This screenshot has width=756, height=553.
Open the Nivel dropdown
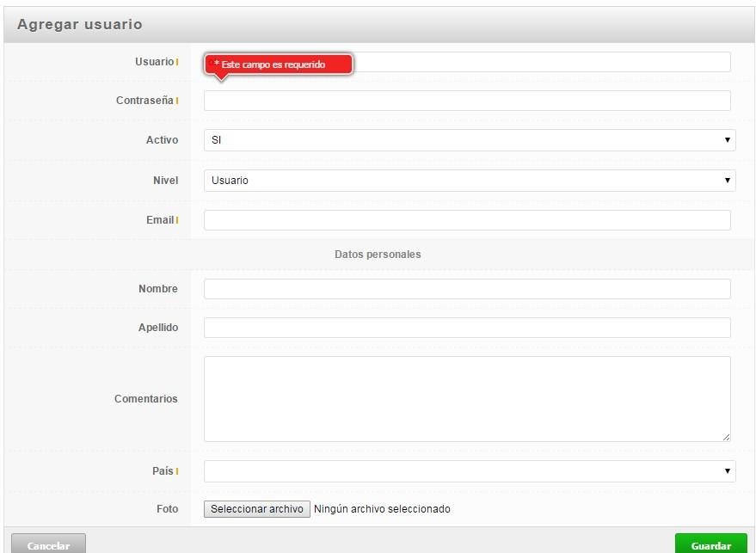(x=467, y=181)
